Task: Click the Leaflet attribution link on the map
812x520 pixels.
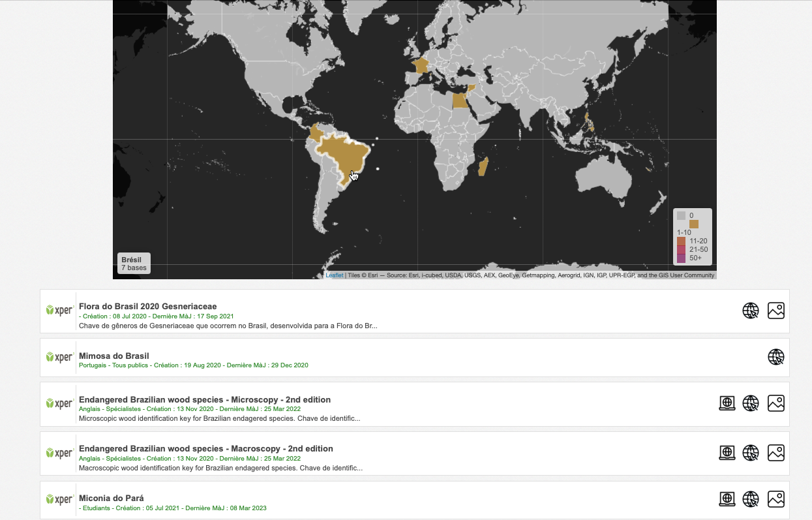Action: tap(334, 275)
